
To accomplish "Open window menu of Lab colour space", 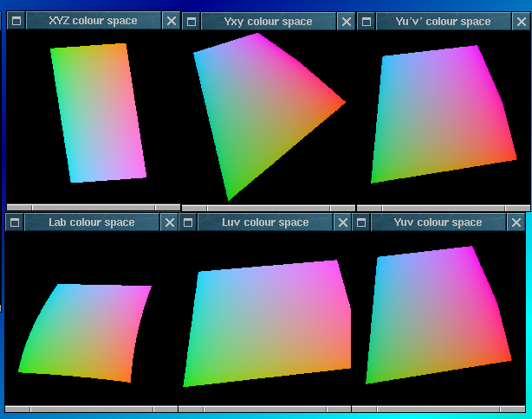I will (x=15, y=222).
